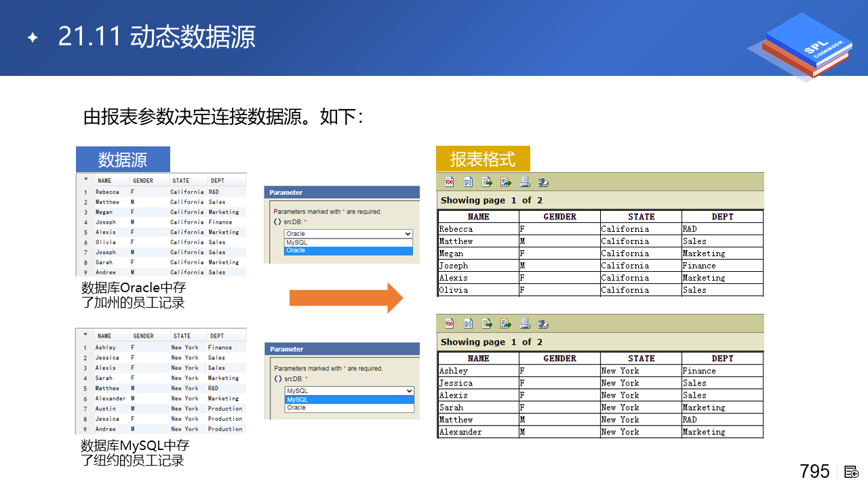Viewport: 868px width, 488px height.
Task: Click "Showing page 1 of 2" above New York report
Action: (492, 342)
